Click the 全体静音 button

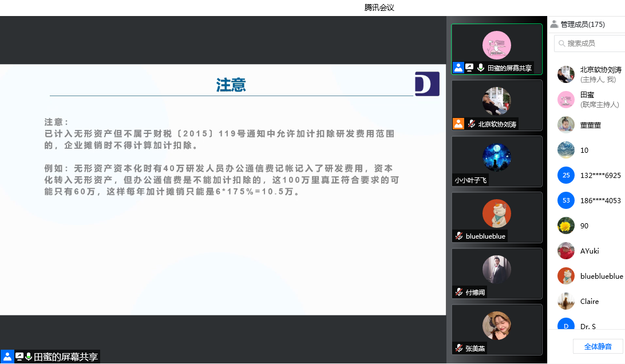tap(599, 346)
